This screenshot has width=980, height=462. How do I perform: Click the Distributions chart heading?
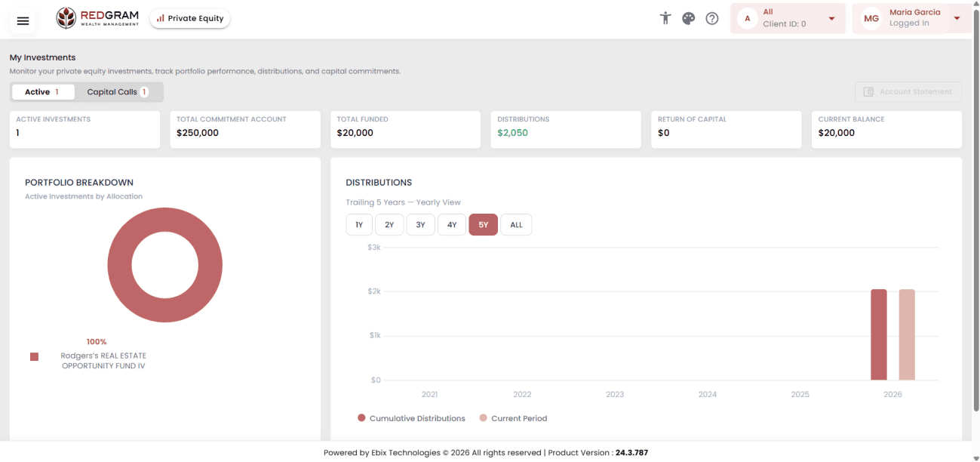pyautogui.click(x=379, y=183)
